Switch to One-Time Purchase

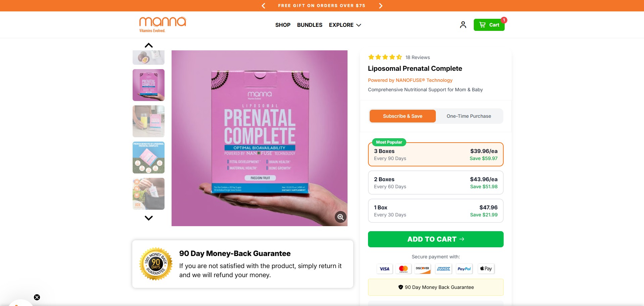coord(469,116)
